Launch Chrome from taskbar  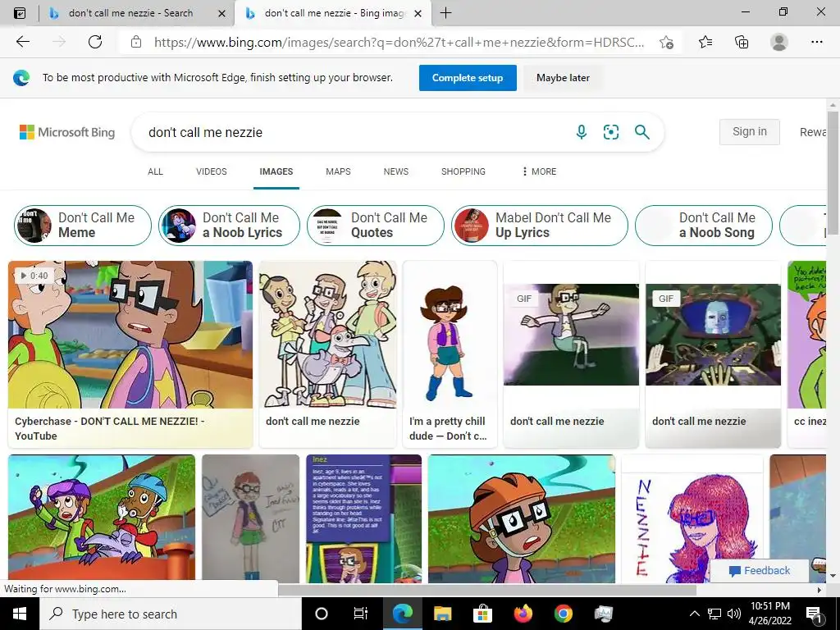click(x=563, y=614)
